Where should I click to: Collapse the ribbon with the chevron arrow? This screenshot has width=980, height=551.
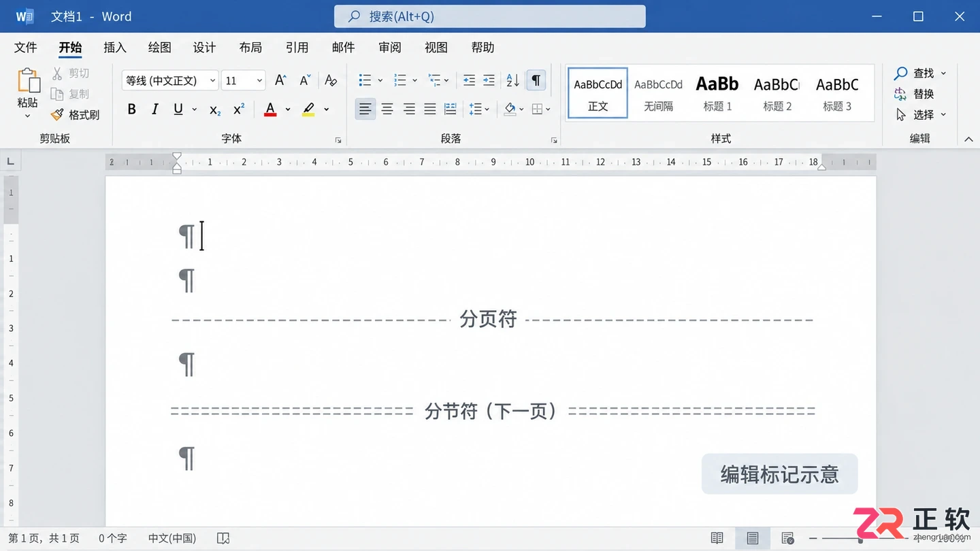click(968, 139)
